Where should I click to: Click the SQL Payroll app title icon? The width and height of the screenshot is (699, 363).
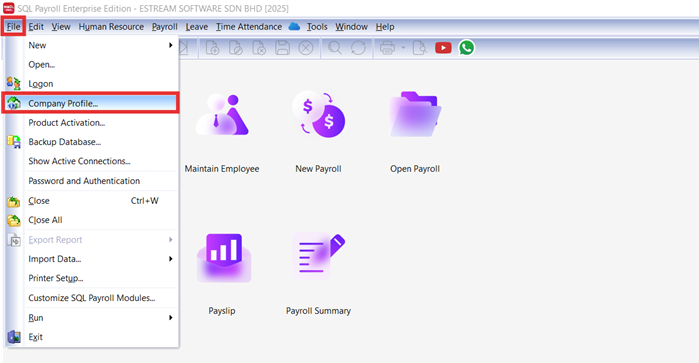click(8, 8)
